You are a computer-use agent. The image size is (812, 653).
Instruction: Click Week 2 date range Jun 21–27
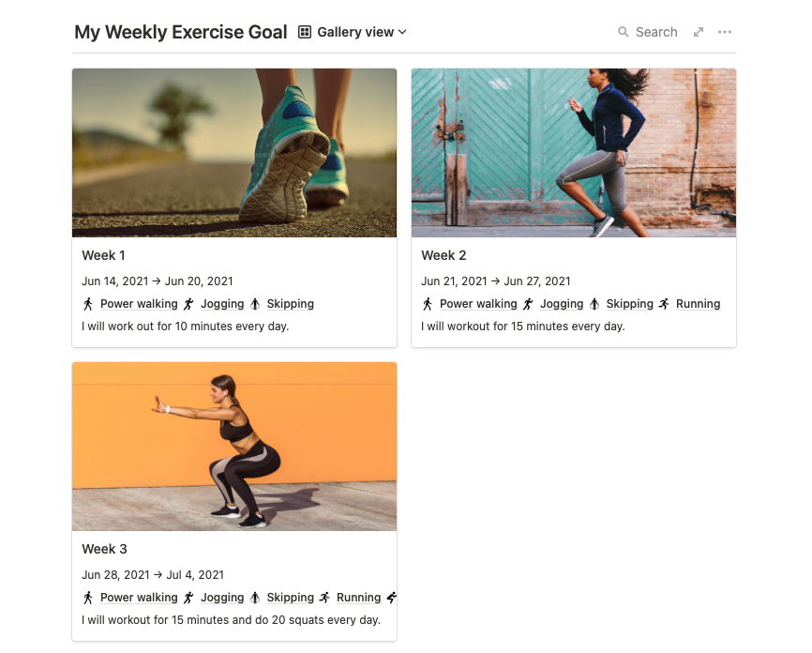tap(495, 281)
